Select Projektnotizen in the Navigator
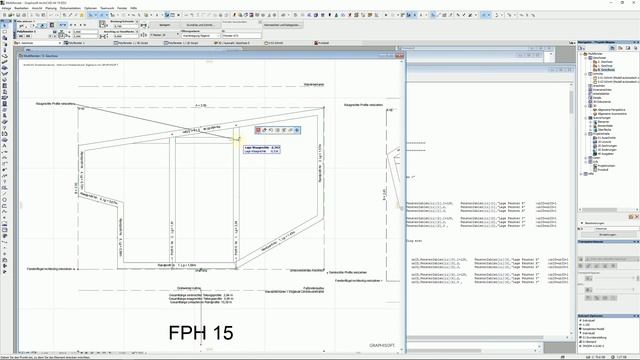Image resolution: width=640 pixels, height=360 pixels. tap(606, 166)
